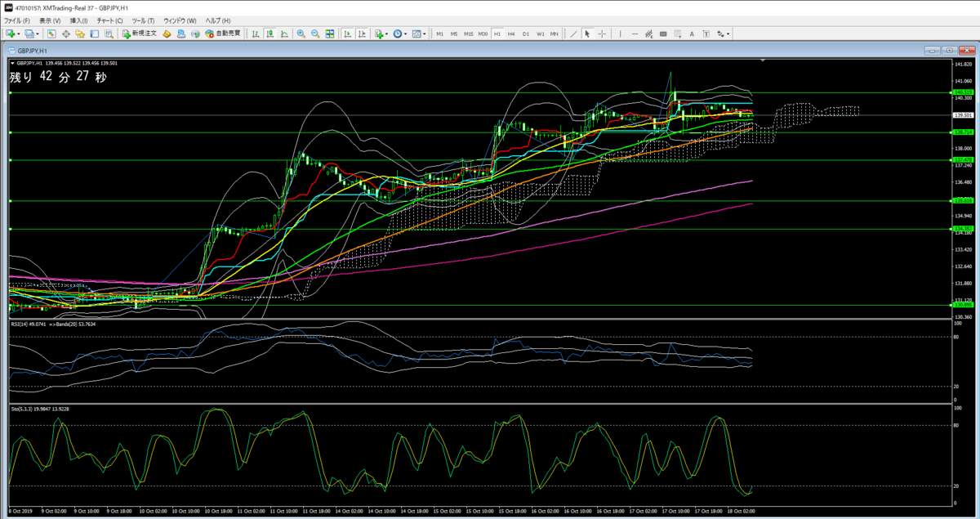
Task: Open the ファイル (F) menu
Action: (x=16, y=20)
